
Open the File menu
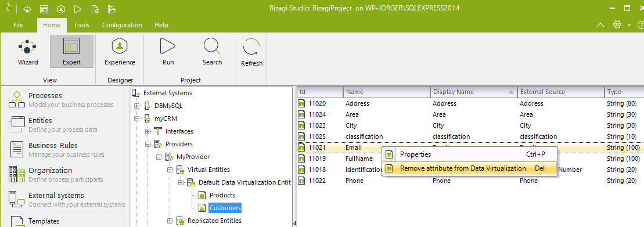tap(18, 25)
